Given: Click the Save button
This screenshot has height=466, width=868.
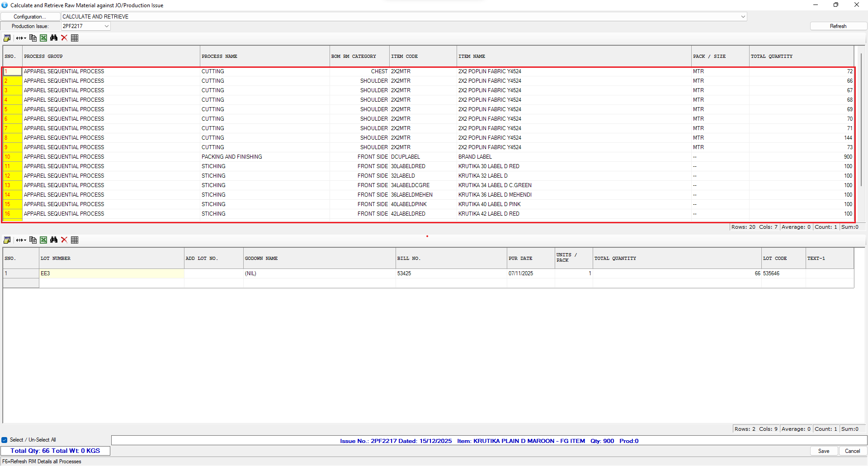Looking at the screenshot, I should (823, 451).
